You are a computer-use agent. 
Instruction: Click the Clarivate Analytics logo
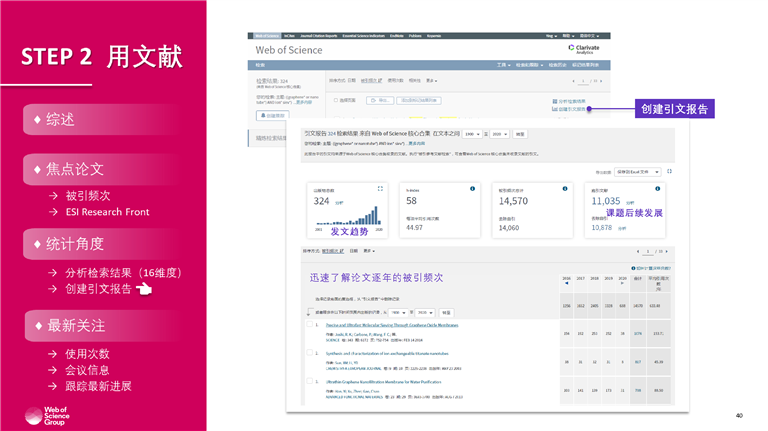click(x=584, y=49)
